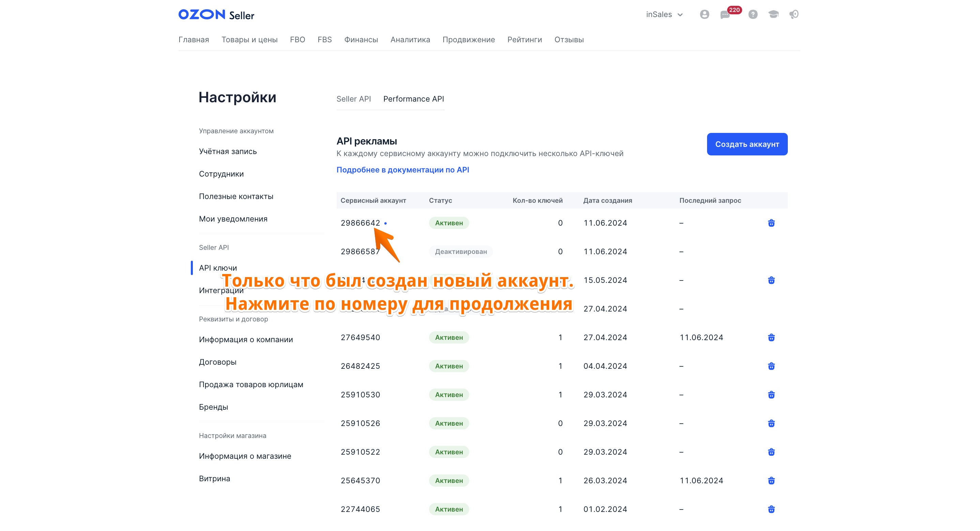Open the Performance API tab
The height and width of the screenshot is (531, 980).
pos(414,99)
